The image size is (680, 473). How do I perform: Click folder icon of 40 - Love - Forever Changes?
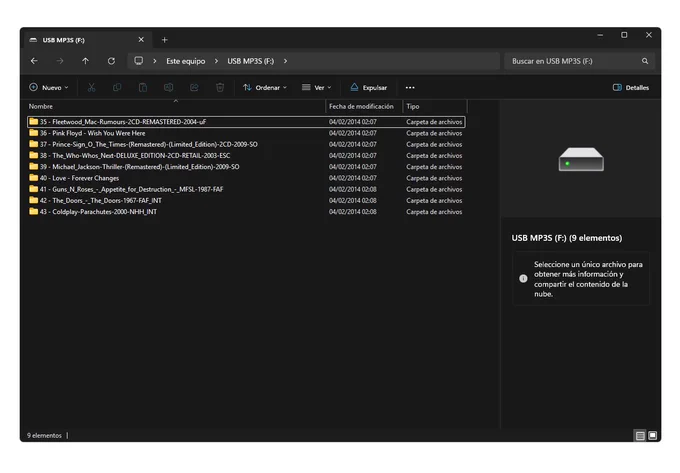click(x=33, y=178)
